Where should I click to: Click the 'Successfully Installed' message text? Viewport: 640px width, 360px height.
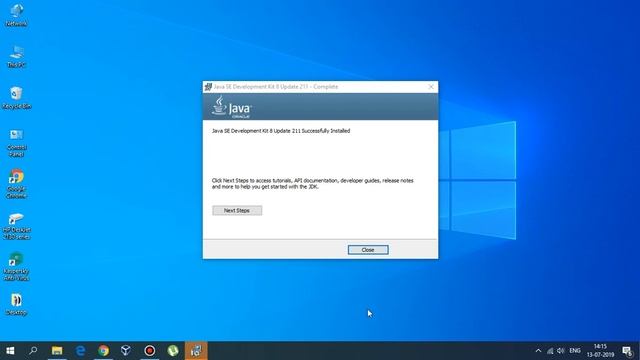tap(281, 131)
